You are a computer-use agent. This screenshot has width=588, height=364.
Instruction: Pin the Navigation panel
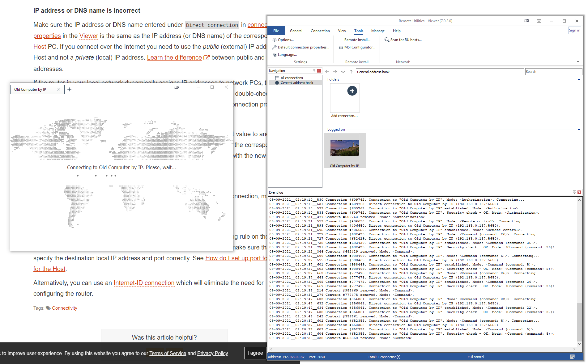pyautogui.click(x=314, y=71)
